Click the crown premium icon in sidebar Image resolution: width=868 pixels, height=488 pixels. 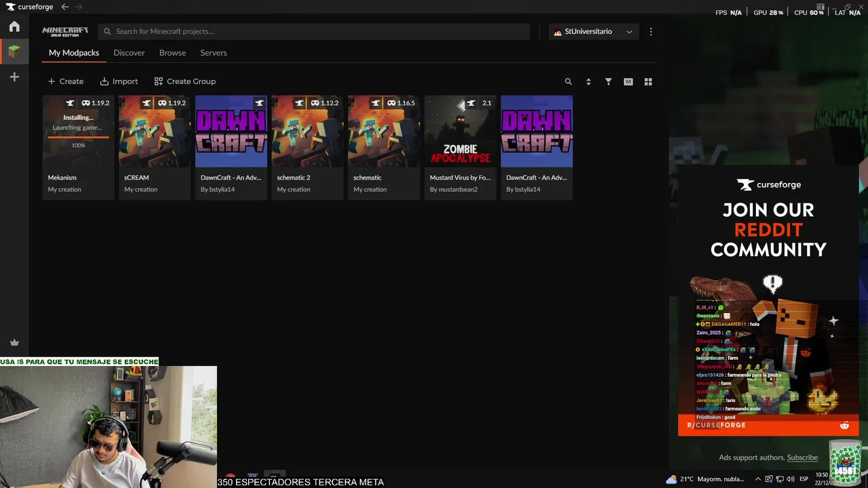tap(14, 343)
